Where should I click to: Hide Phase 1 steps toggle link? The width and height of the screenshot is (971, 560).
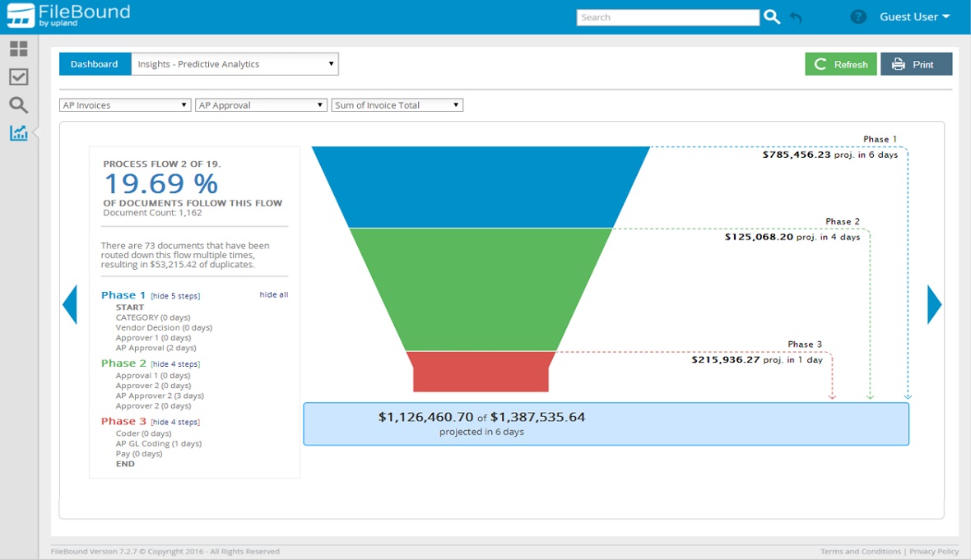175,296
